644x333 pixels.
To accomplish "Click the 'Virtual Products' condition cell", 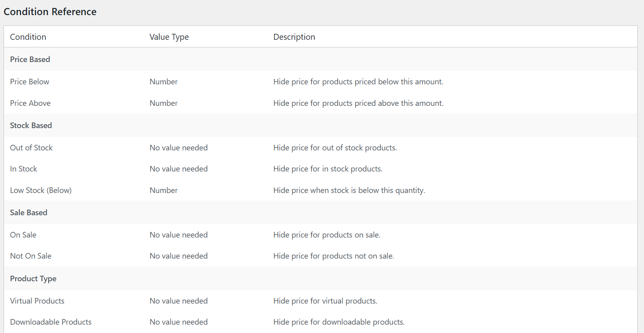I will click(37, 301).
